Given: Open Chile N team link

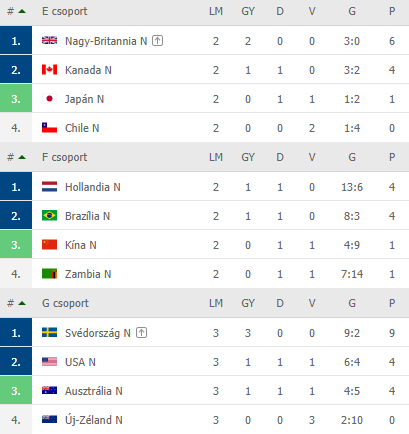Looking at the screenshot, I should point(82,128).
